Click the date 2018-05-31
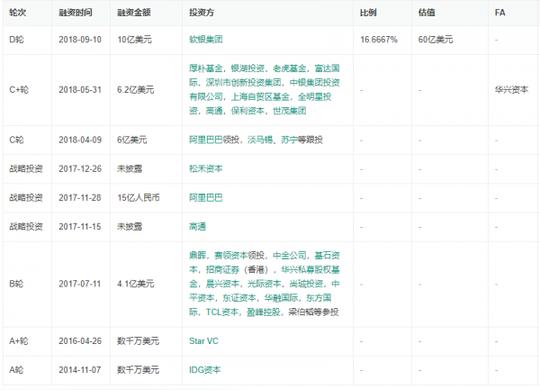The height and width of the screenshot is (390, 540). point(80,90)
